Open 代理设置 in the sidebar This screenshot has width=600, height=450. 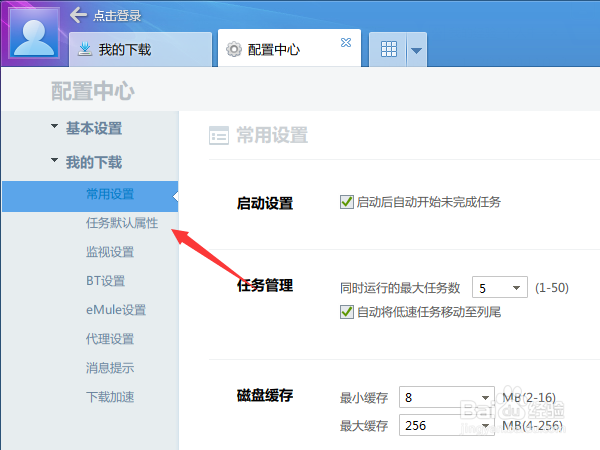click(110, 339)
